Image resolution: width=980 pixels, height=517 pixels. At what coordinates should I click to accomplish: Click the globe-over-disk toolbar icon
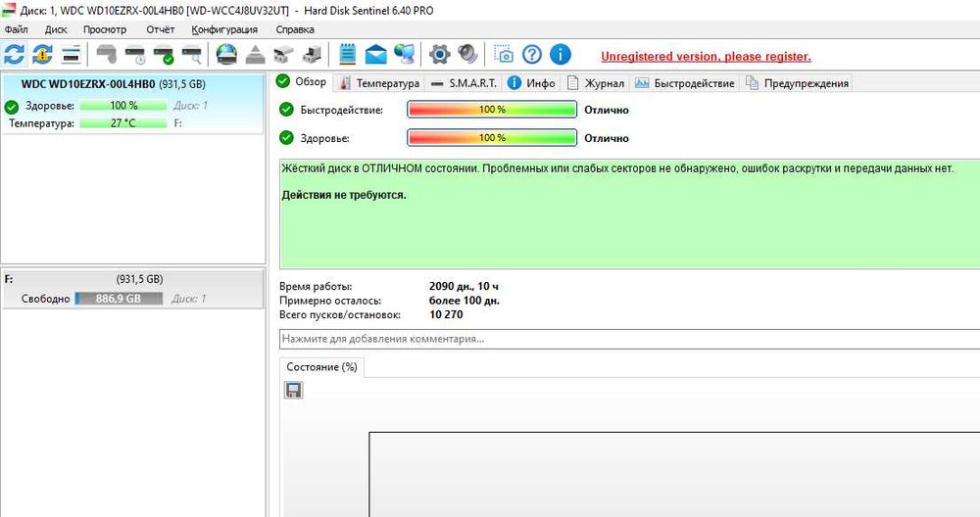(x=226, y=55)
